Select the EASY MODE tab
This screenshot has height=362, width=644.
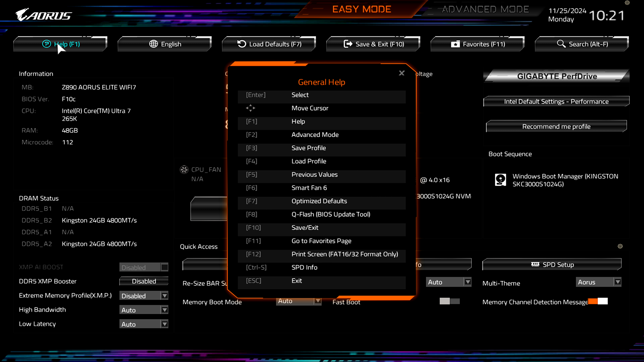(x=362, y=9)
